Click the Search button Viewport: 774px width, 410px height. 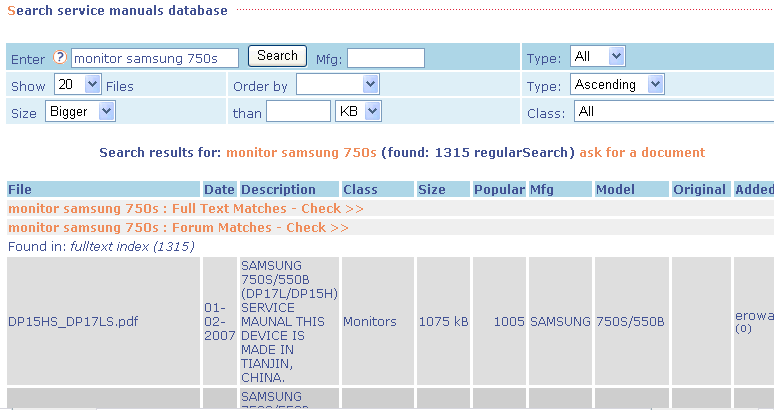[277, 56]
